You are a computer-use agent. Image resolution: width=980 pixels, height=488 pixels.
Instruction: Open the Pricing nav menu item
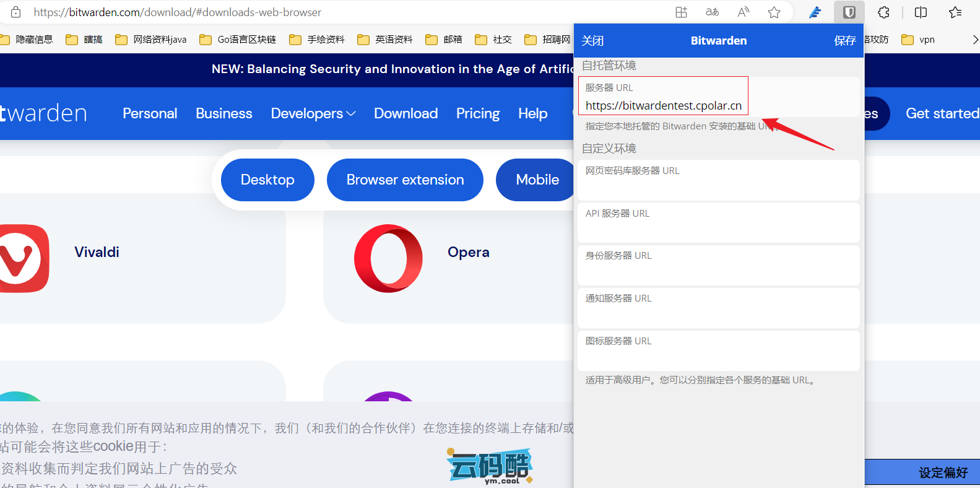click(x=477, y=113)
